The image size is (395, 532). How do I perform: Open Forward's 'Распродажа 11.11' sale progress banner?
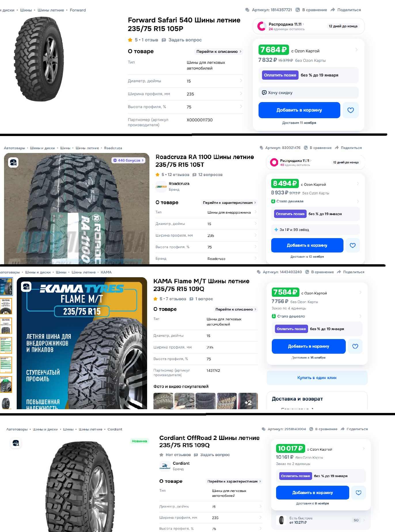click(x=308, y=26)
